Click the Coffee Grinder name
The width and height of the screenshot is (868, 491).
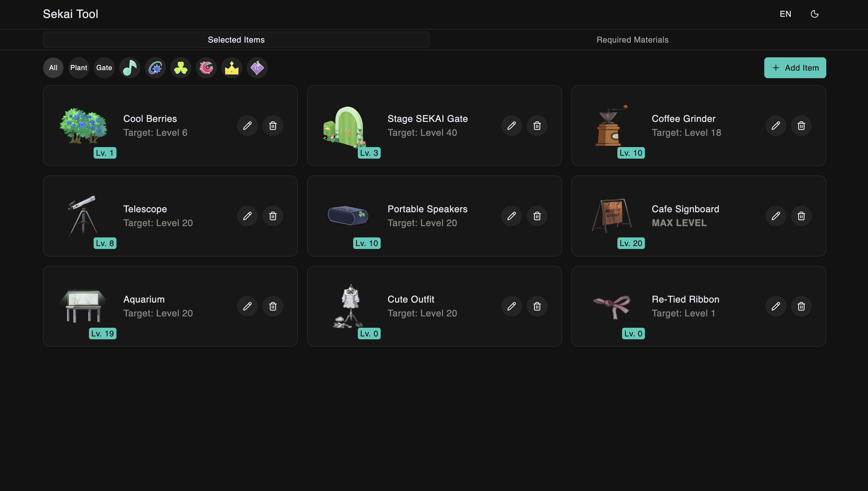click(x=683, y=119)
